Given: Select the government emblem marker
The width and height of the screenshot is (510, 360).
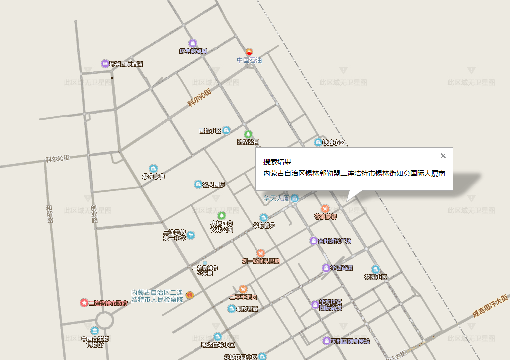Looking at the screenshot, I should [x=190, y=295].
